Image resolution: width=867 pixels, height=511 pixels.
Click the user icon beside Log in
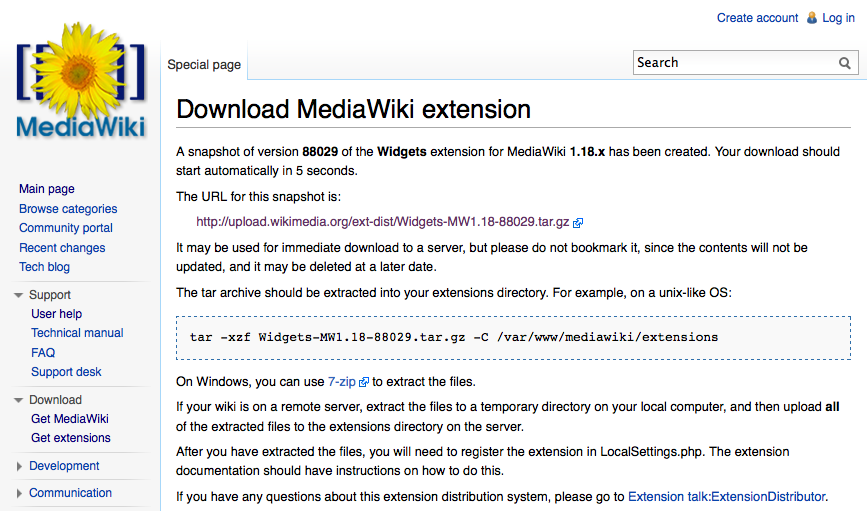[811, 18]
